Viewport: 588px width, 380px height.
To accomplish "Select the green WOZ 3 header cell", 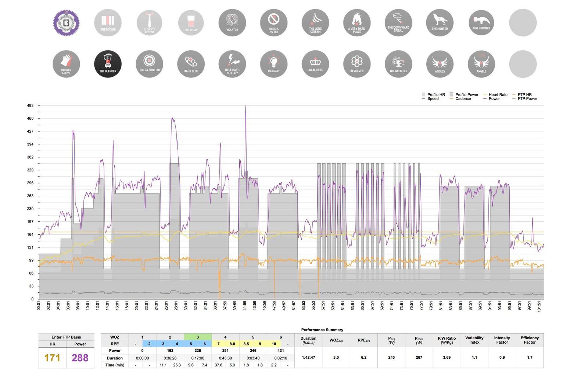I will [198, 337].
